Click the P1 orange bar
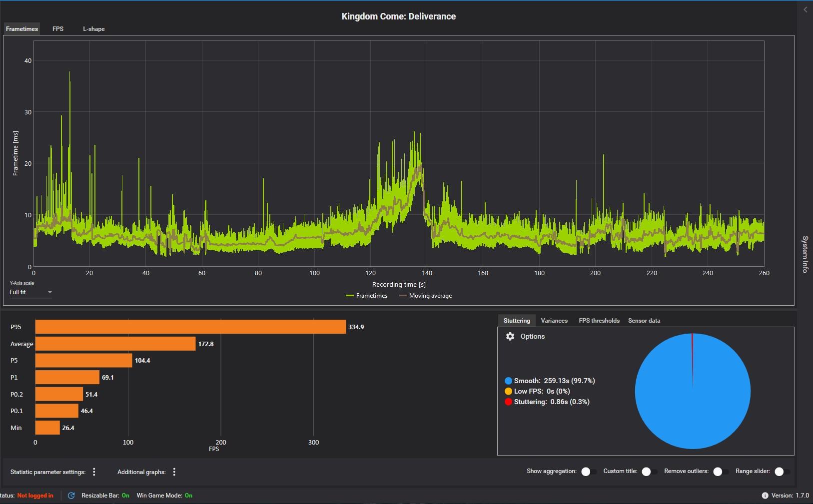This screenshot has height=504, width=813. click(67, 377)
